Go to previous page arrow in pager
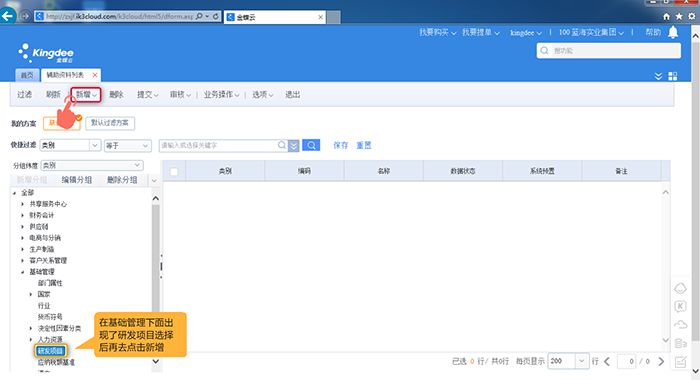This screenshot has height=380, width=700. pos(607,361)
